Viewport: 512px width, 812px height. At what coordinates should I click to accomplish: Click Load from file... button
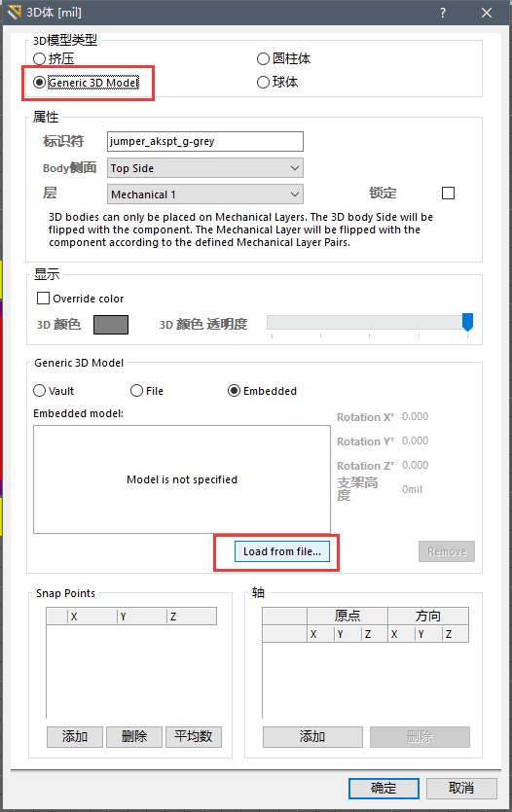tap(282, 551)
